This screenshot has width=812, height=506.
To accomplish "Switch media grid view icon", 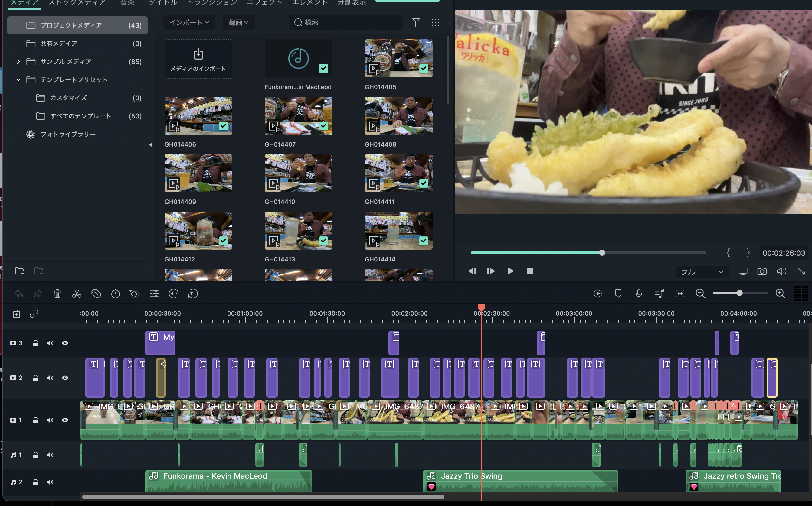I will pos(435,22).
